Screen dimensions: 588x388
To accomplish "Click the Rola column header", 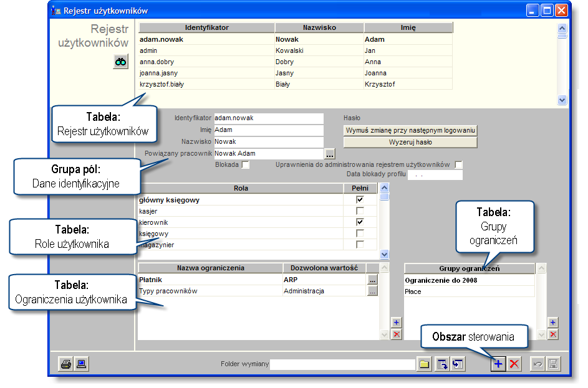I will 241,188.
